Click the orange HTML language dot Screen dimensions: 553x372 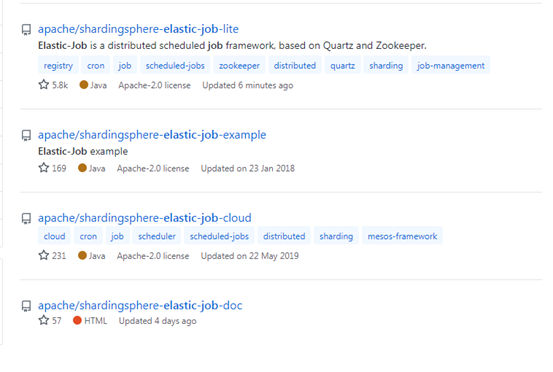pos(77,320)
